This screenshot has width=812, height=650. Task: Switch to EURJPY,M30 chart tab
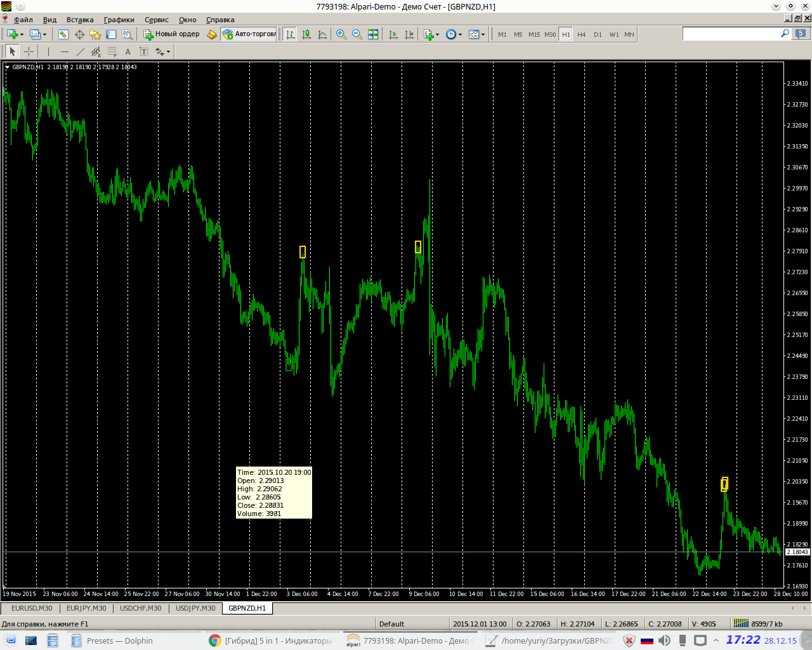86,608
